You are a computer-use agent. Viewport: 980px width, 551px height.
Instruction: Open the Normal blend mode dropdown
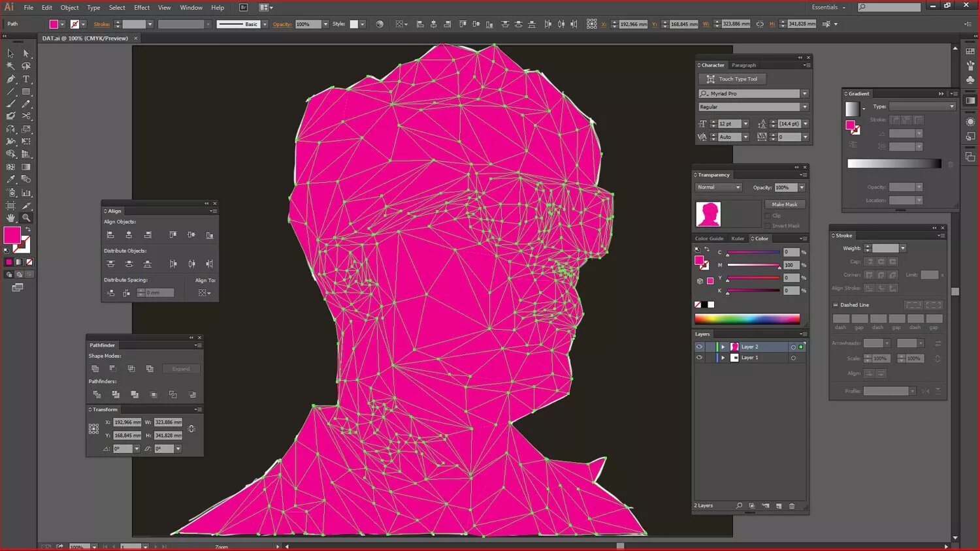click(x=717, y=187)
